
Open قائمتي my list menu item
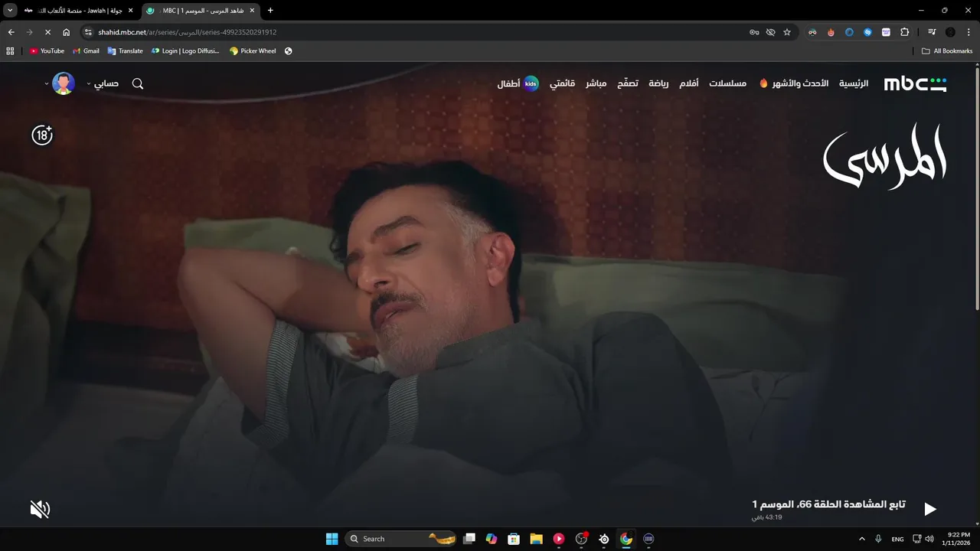pos(562,83)
